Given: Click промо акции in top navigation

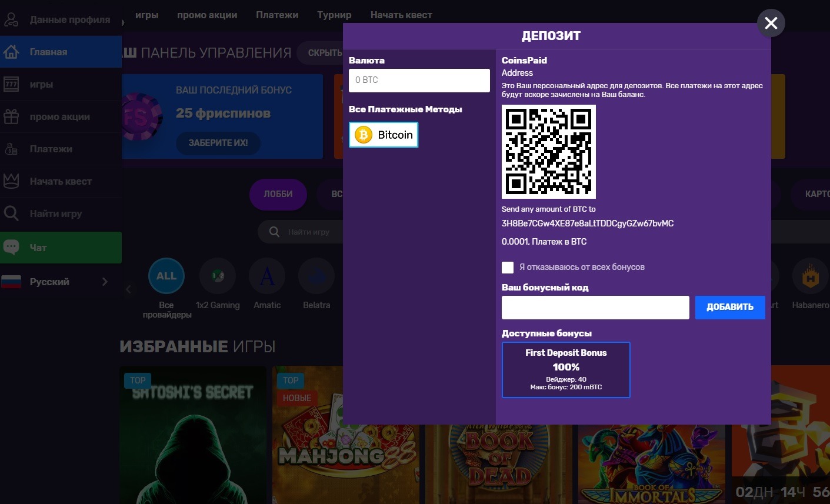Looking at the screenshot, I should click(x=207, y=15).
